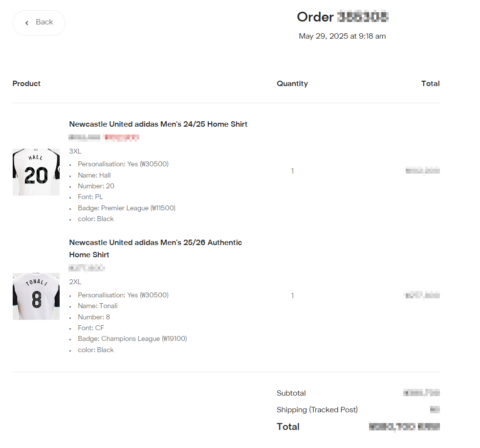Click the Subtotal label
Viewport: 480px width, 448px height.
coord(291,393)
